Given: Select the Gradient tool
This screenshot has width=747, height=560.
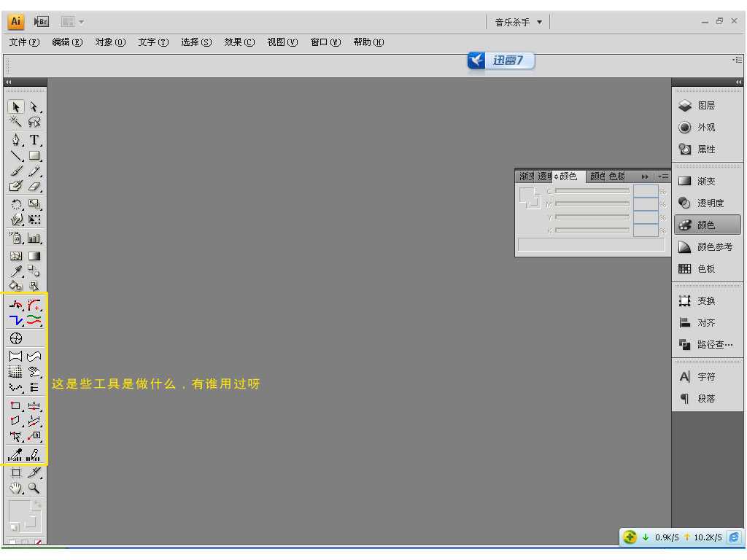Looking at the screenshot, I should click(x=34, y=256).
